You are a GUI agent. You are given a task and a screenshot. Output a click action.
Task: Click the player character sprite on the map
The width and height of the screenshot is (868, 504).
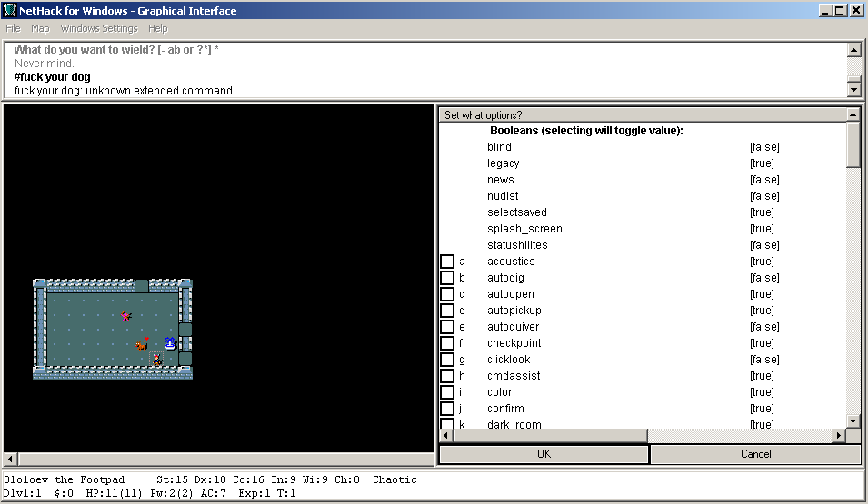coord(156,360)
